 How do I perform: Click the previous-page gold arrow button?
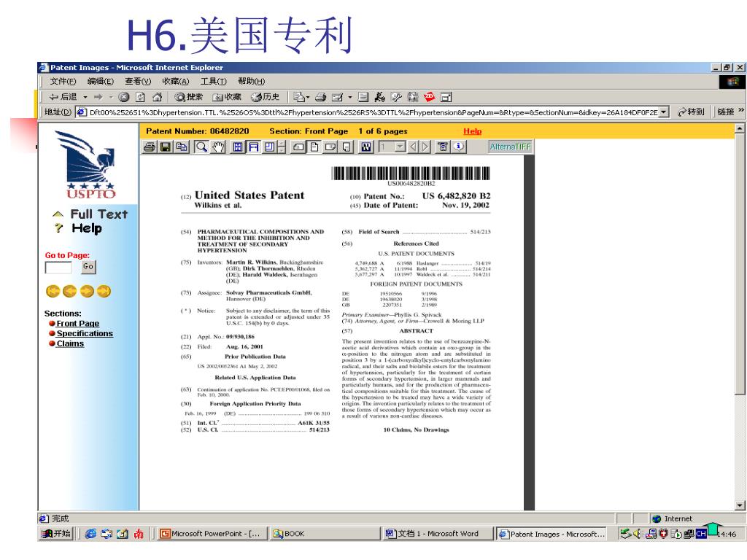click(x=69, y=291)
